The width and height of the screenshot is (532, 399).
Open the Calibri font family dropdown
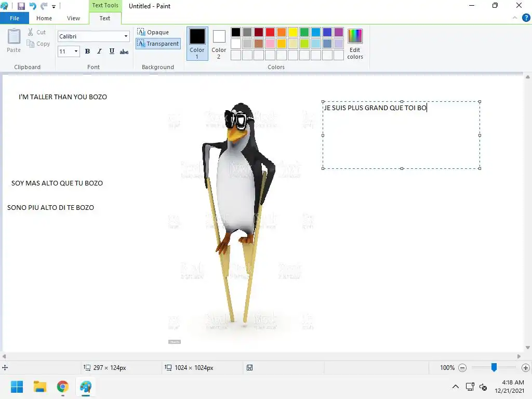pos(126,36)
